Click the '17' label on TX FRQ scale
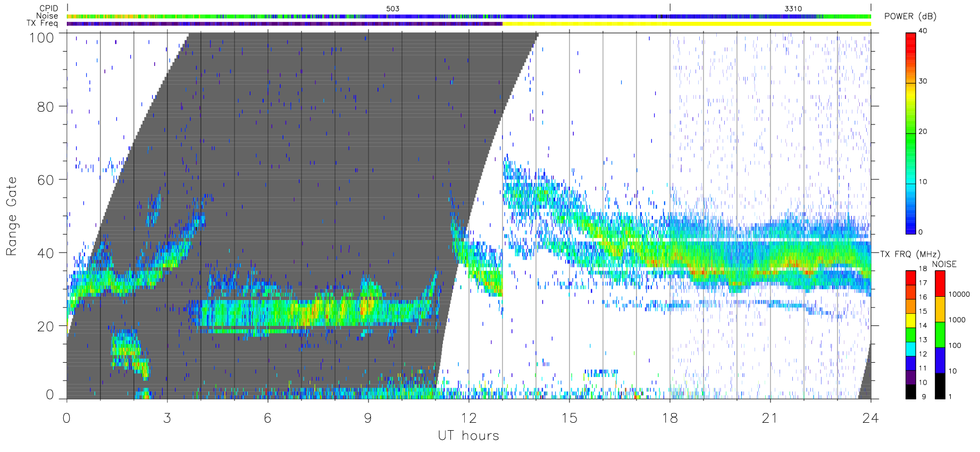 [923, 283]
